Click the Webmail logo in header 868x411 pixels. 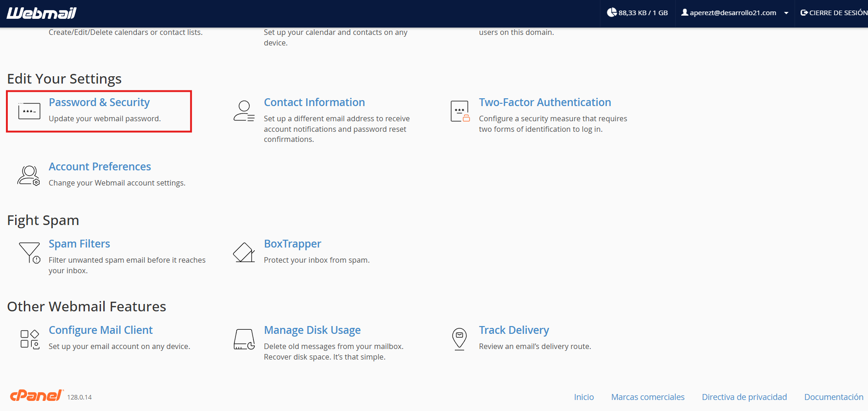(41, 13)
